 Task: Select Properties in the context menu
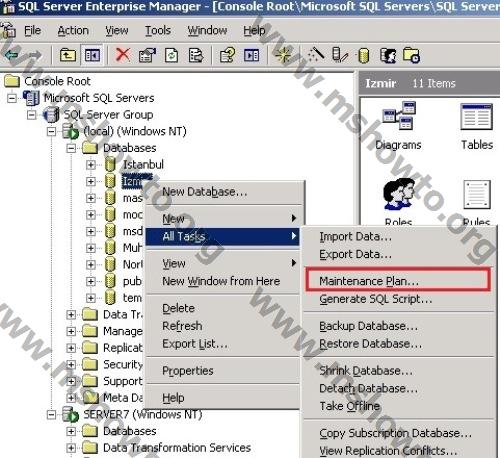coord(188,371)
